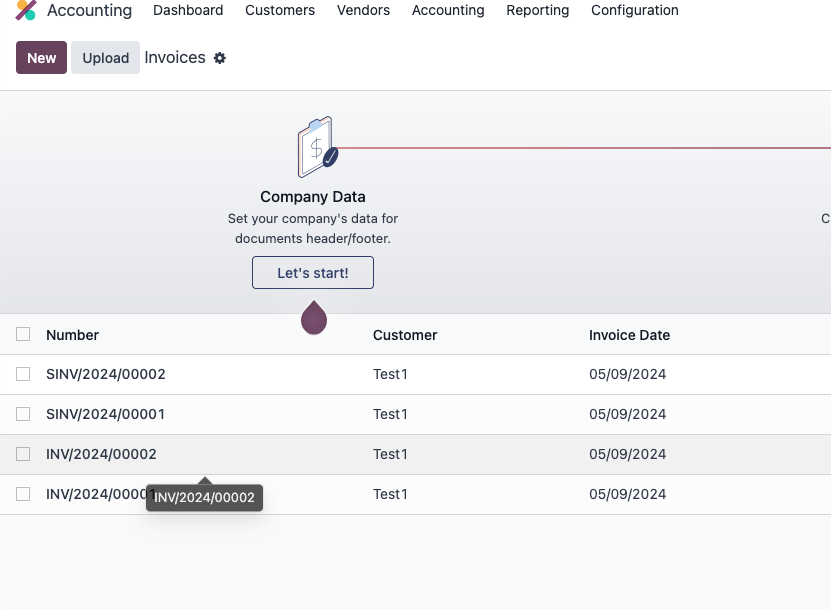Click the Odoo Accounting app logo icon
This screenshot has width=831, height=609.
[x=25, y=10]
